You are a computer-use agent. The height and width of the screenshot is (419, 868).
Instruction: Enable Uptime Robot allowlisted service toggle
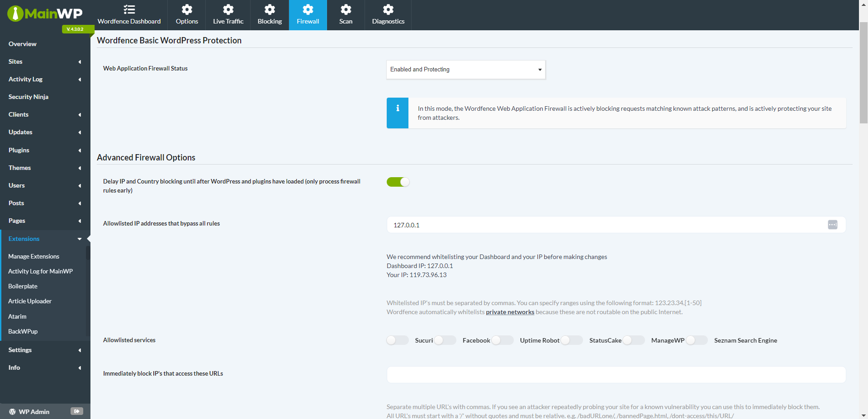click(x=503, y=340)
